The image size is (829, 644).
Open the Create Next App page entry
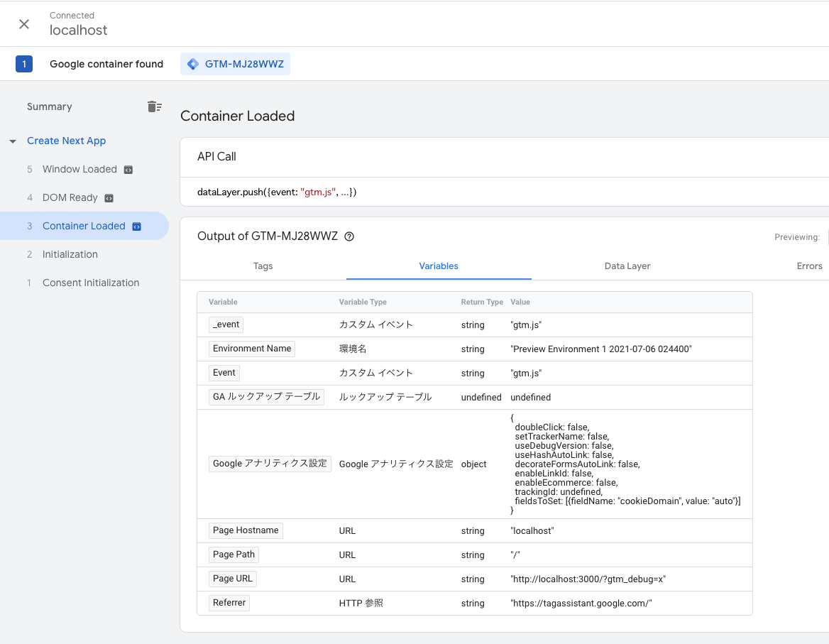click(66, 141)
